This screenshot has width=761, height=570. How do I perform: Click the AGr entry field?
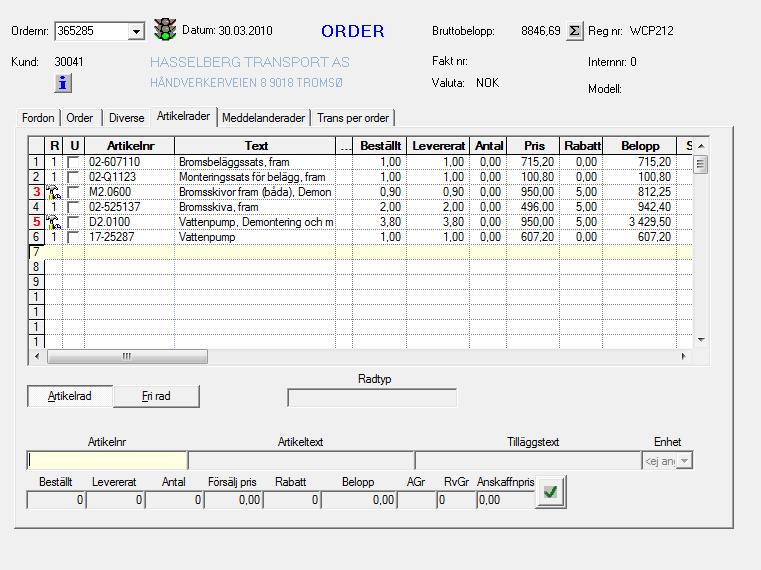[416, 500]
